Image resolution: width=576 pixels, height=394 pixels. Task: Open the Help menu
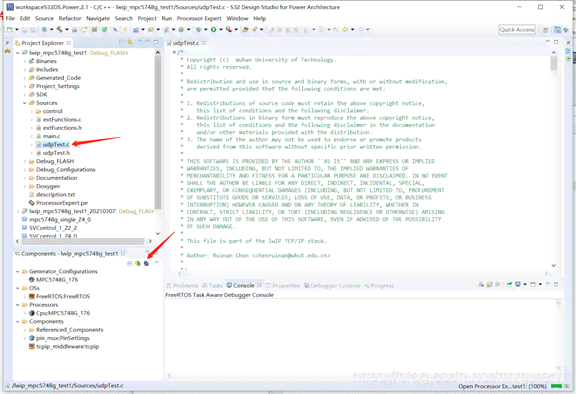pos(259,18)
